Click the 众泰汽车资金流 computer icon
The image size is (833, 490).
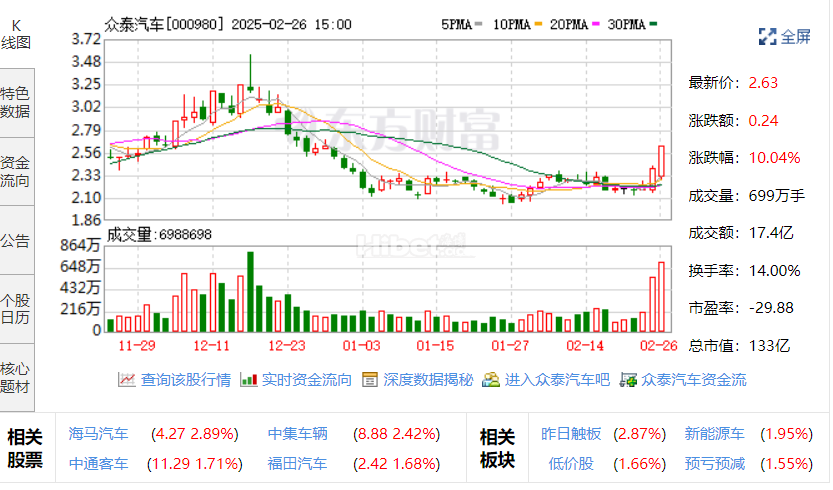(628, 380)
